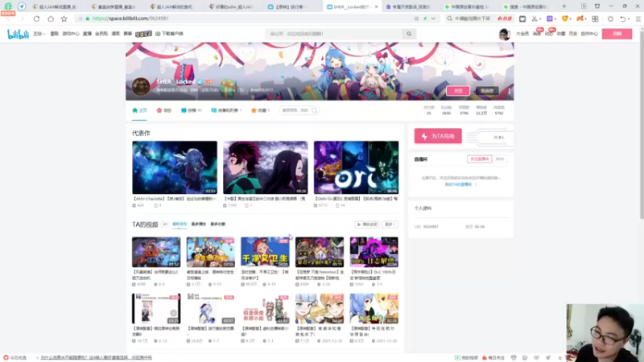Select 最多播放 video sorting

click(x=198, y=224)
